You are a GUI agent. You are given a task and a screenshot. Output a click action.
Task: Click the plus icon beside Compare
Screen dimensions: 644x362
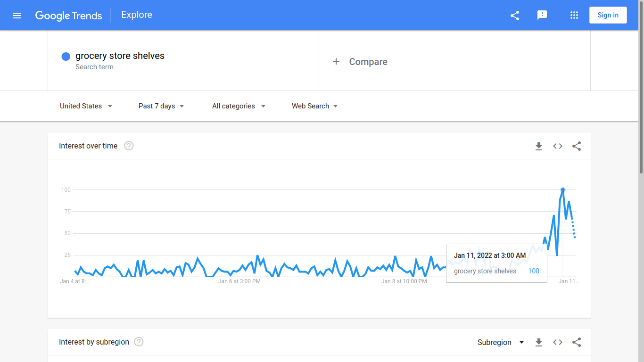pos(336,61)
